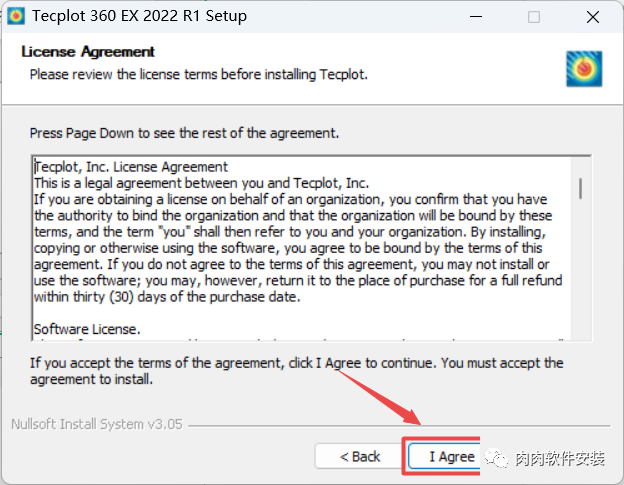The height and width of the screenshot is (485, 624).
Task: Click the 'License Agreement' heading
Action: tap(88, 52)
